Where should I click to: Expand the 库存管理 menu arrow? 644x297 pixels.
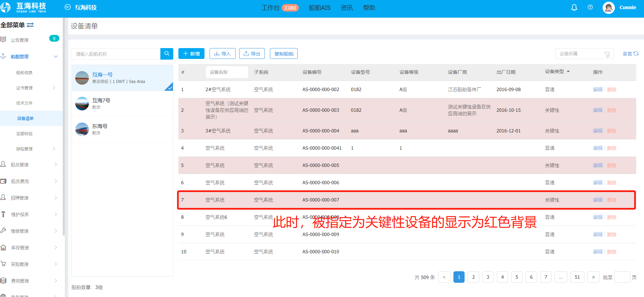click(x=56, y=248)
